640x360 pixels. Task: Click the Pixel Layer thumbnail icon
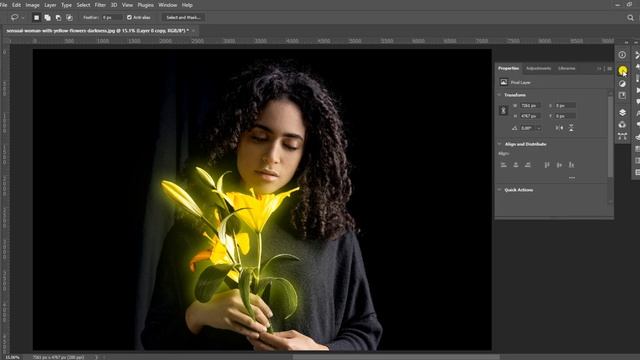point(504,82)
